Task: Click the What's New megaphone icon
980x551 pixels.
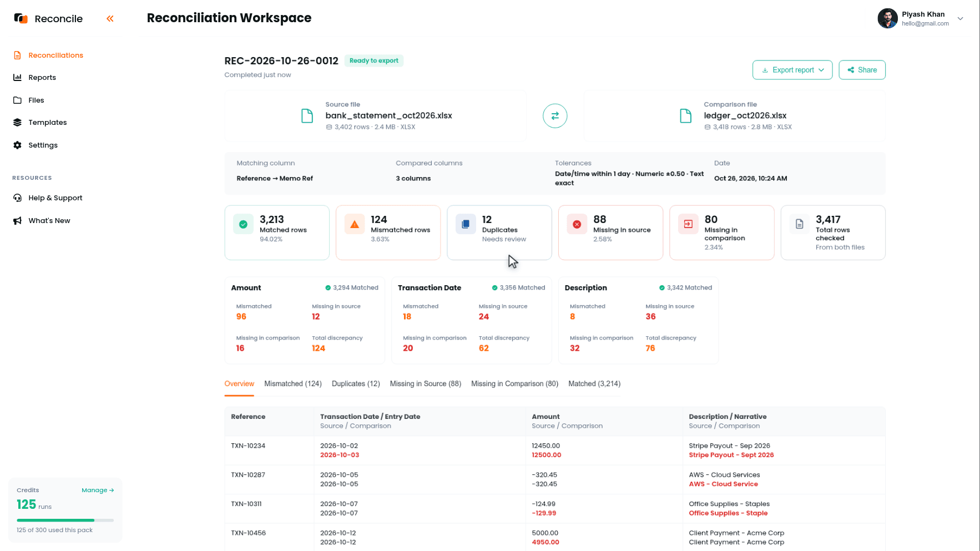Action: coord(17,221)
